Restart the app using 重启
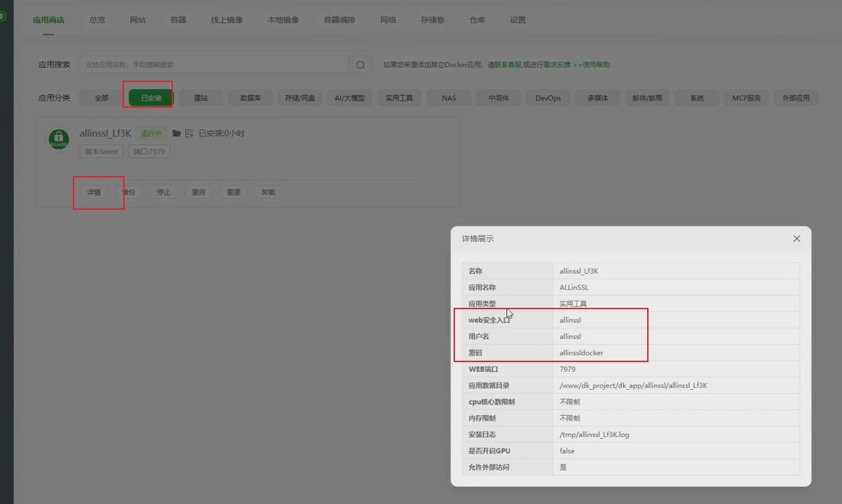The height and width of the screenshot is (504, 842). tap(199, 192)
